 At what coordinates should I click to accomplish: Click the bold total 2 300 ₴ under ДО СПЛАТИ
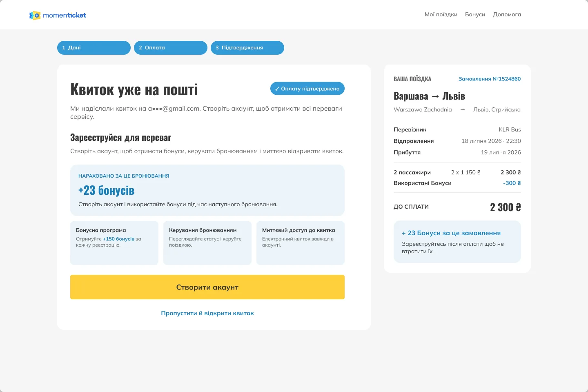tap(506, 207)
